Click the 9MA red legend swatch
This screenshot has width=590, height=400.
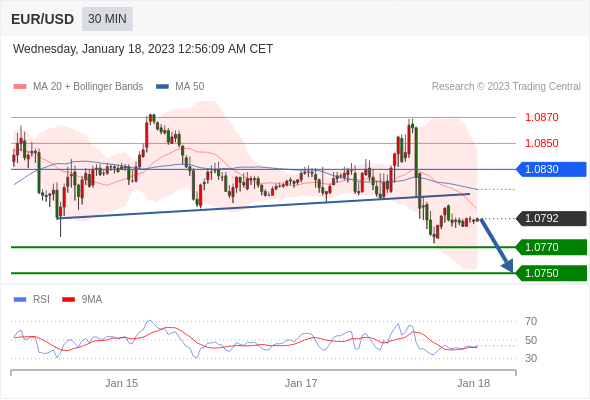pos(68,300)
